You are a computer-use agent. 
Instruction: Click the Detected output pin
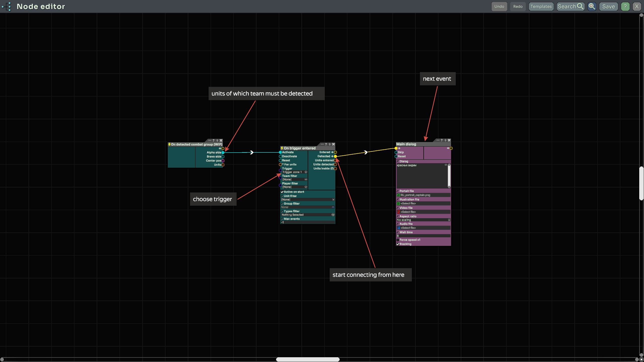tap(335, 156)
